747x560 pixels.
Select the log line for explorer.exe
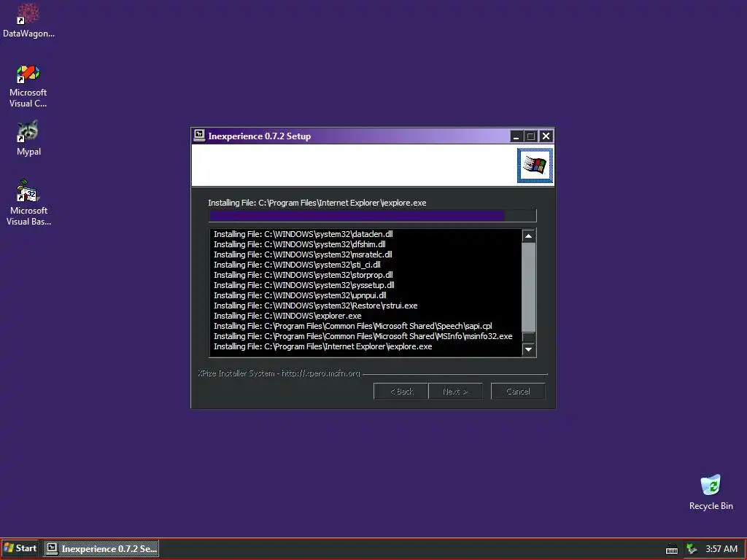click(x=287, y=316)
